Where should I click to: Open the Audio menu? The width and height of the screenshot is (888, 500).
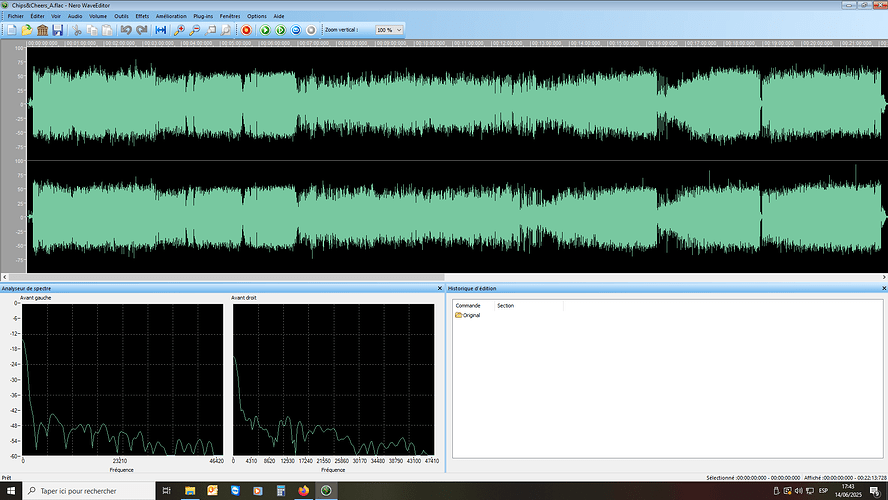coord(75,16)
